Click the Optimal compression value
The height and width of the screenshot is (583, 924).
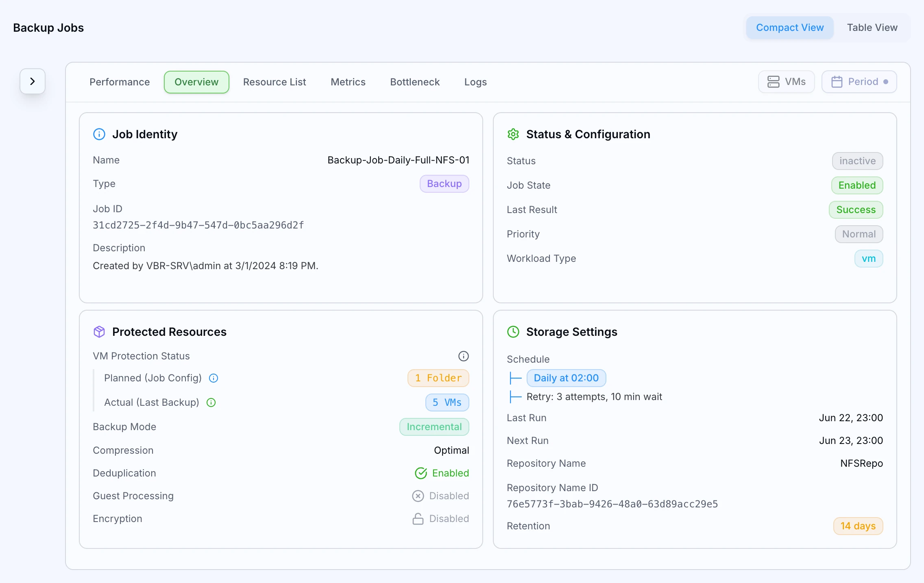[x=451, y=450]
